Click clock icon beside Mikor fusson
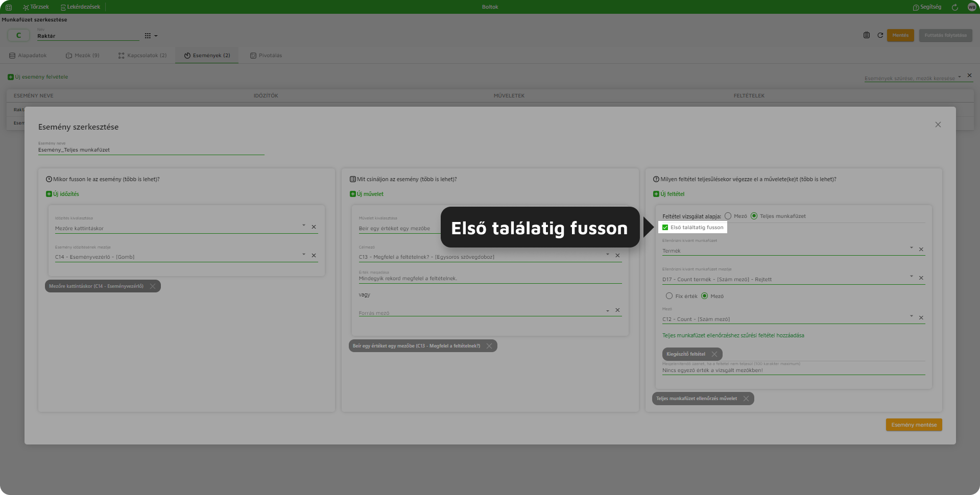980x495 pixels. coord(49,180)
